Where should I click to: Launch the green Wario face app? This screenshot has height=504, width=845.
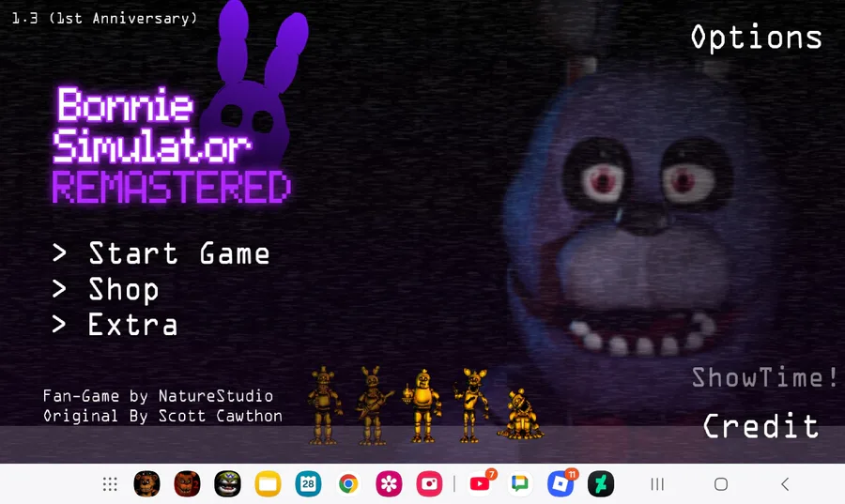pos(227,483)
